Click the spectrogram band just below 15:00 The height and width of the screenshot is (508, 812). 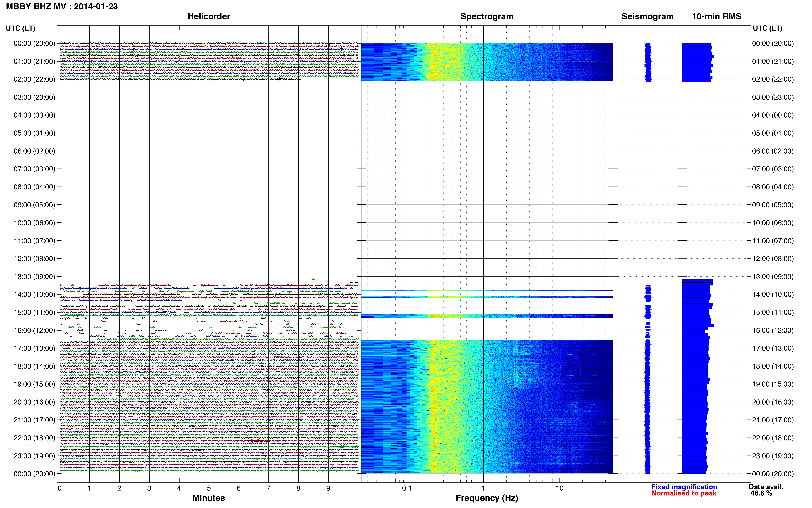[x=487, y=316]
